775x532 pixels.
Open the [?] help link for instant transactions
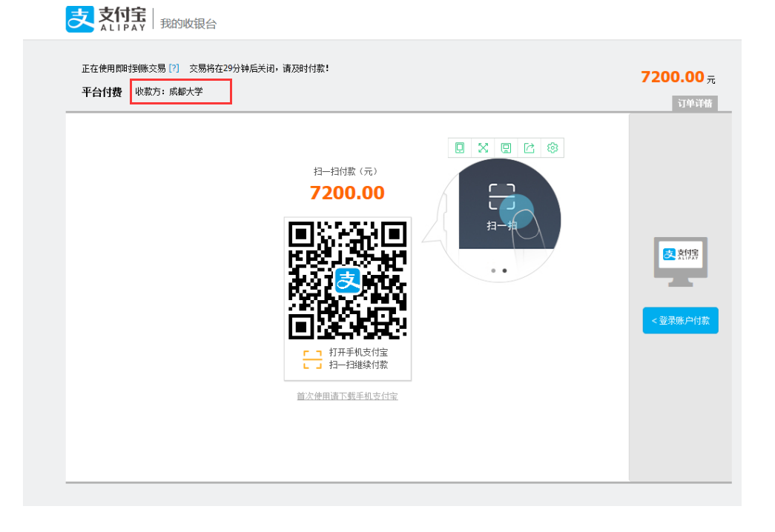[x=174, y=68]
